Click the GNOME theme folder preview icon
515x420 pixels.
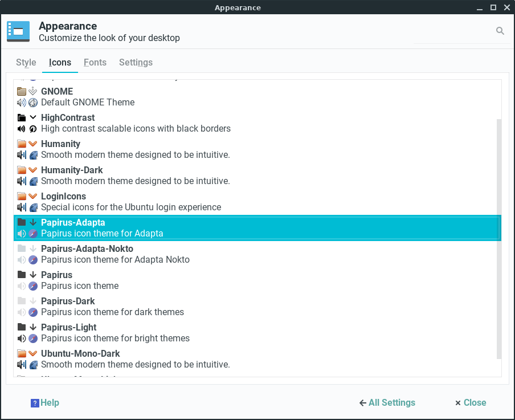[22, 91]
